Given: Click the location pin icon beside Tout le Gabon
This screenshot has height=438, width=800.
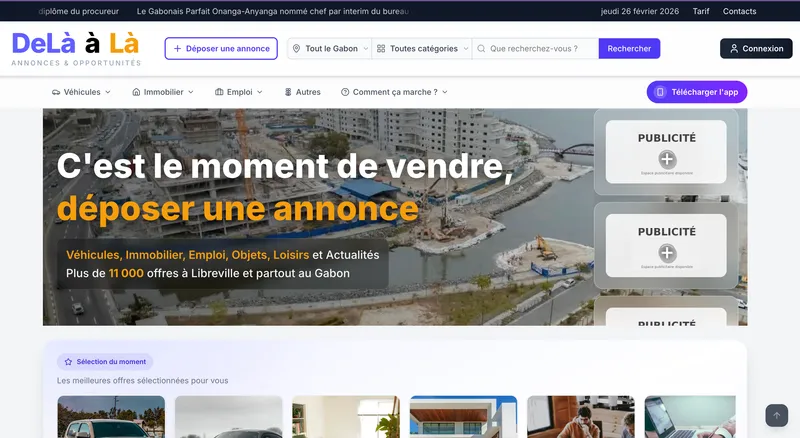Looking at the screenshot, I should point(296,48).
